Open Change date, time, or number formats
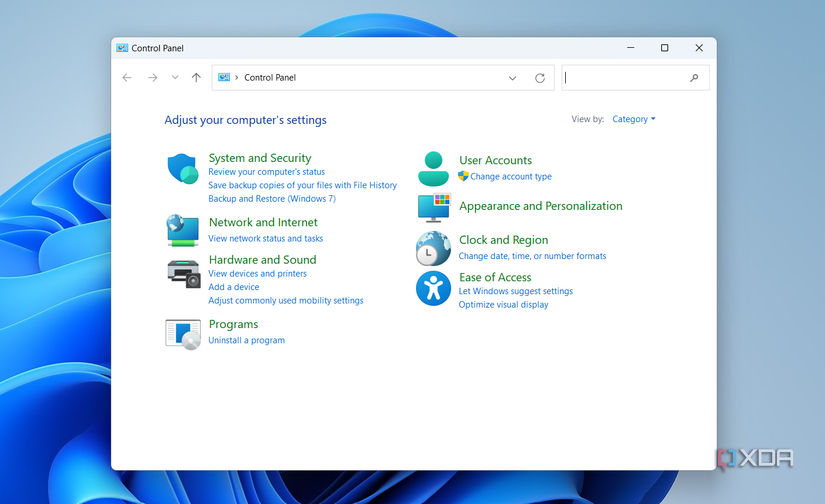This screenshot has height=504, width=825. [532, 256]
